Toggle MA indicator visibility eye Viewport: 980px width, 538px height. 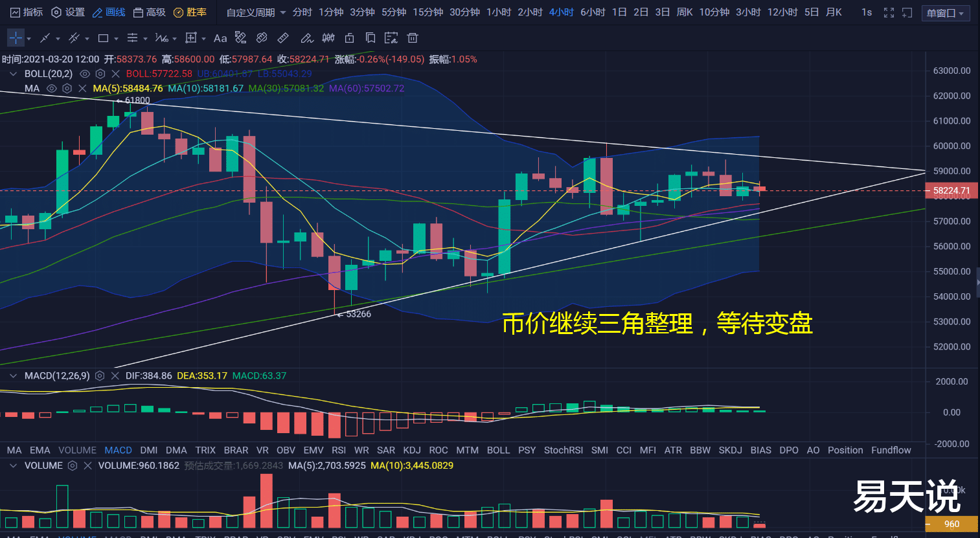click(x=52, y=88)
